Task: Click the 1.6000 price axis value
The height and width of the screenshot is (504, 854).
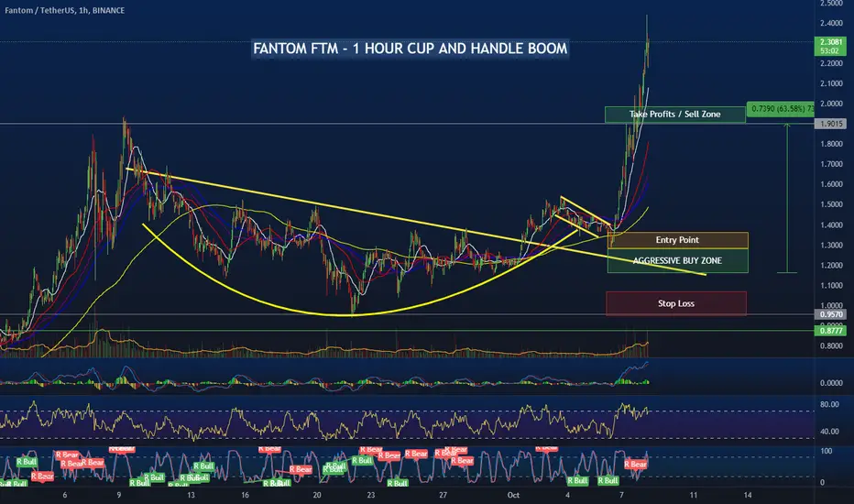Action: [x=831, y=184]
